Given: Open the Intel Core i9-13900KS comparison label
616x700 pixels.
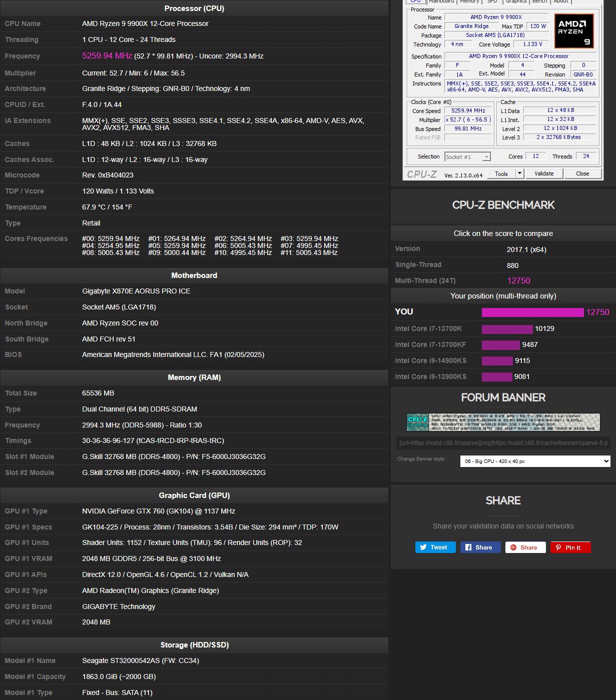Looking at the screenshot, I should point(430,377).
